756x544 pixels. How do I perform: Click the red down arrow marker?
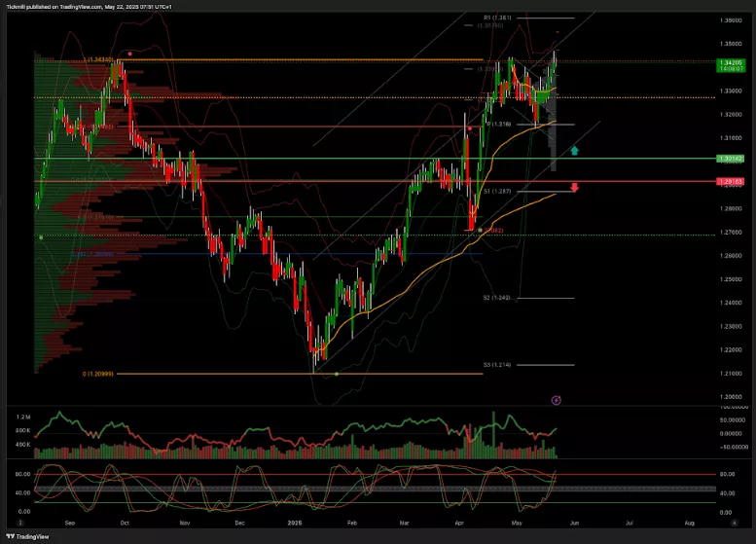(x=575, y=187)
